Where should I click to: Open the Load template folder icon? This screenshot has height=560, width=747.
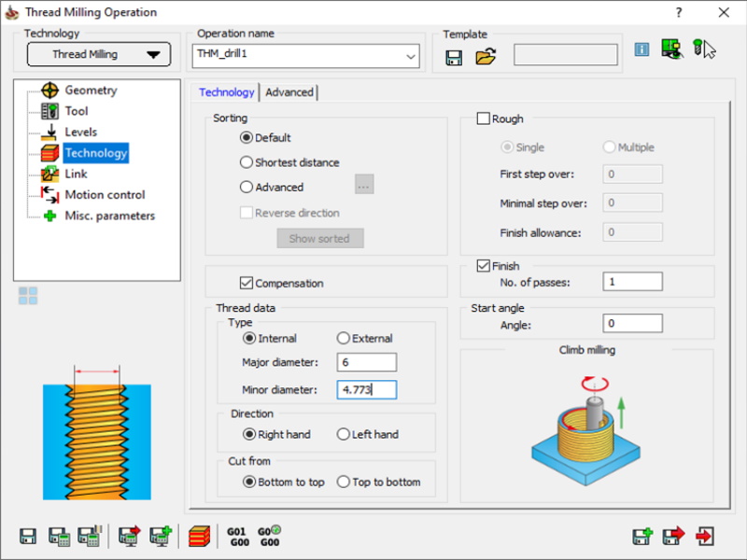coord(485,57)
